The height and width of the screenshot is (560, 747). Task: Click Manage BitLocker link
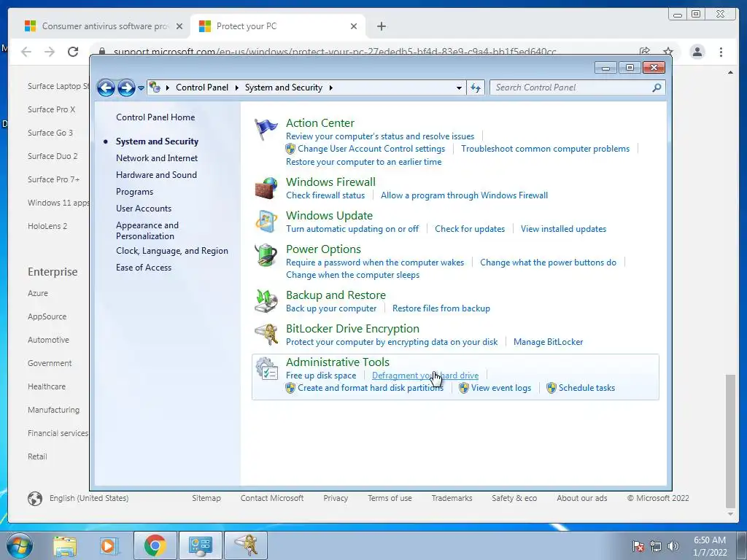pyautogui.click(x=548, y=342)
